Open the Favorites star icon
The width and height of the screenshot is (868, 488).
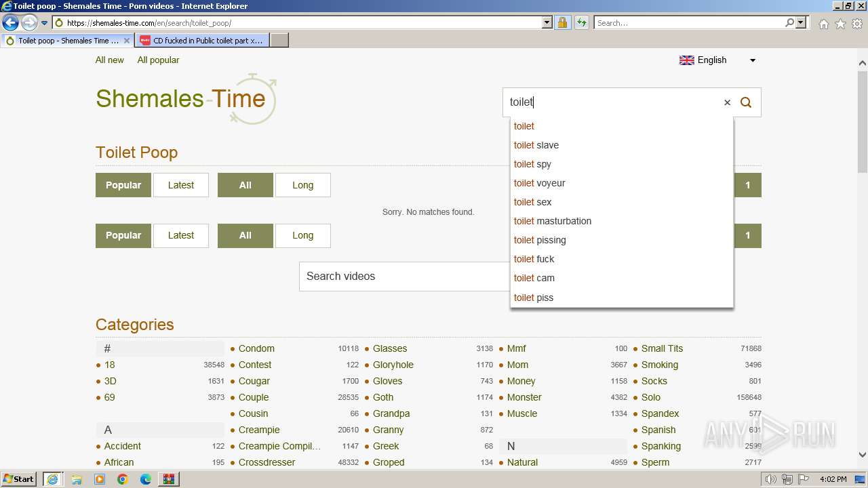tap(840, 24)
